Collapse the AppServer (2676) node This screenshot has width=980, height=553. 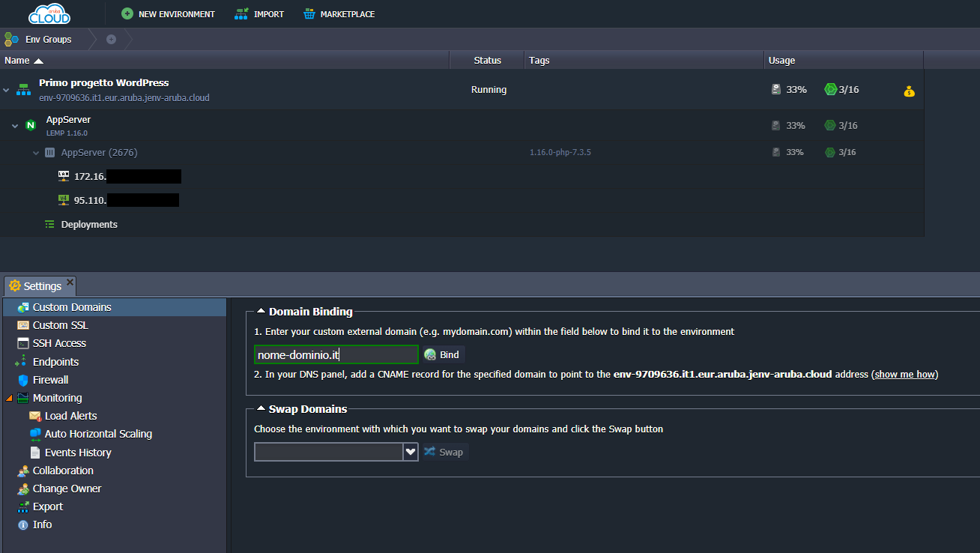(36, 153)
